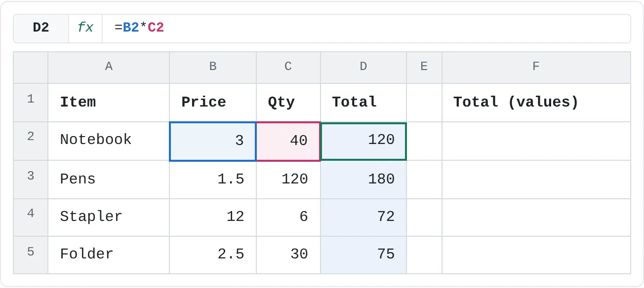Select Folder price cell showing 2.5
The width and height of the screenshot is (644, 288).
[213, 255]
